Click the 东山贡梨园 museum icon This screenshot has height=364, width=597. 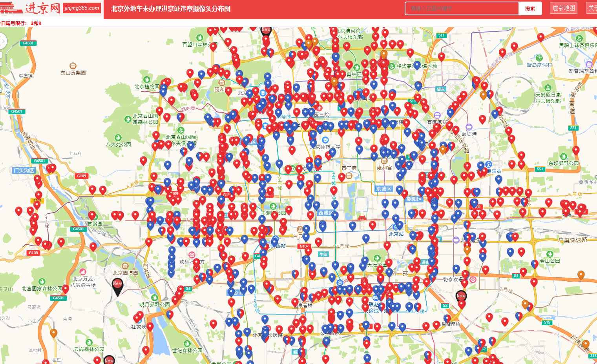(73, 66)
